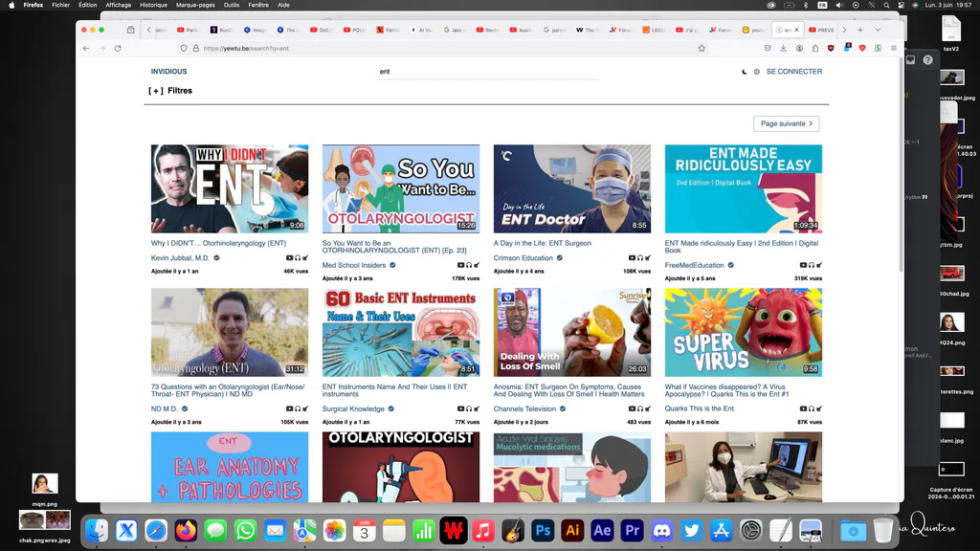Switch to the PREVIE YouTube tab

[821, 30]
